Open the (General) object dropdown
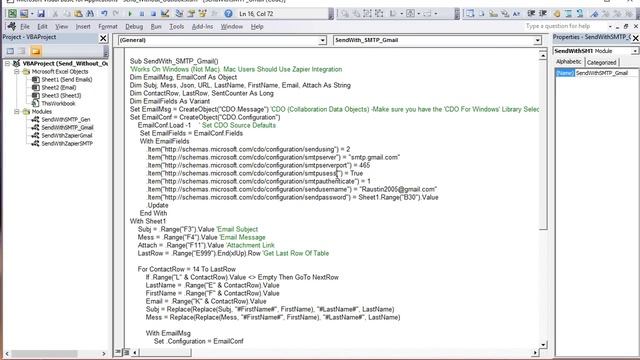Image resolution: width=640 pixels, height=360 pixels. click(x=322, y=40)
